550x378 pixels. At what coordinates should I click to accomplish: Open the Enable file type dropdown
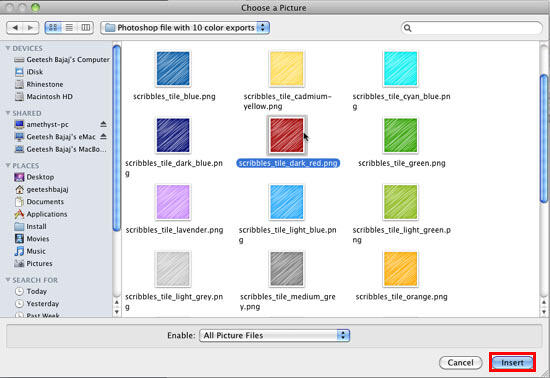pyautogui.click(x=274, y=336)
